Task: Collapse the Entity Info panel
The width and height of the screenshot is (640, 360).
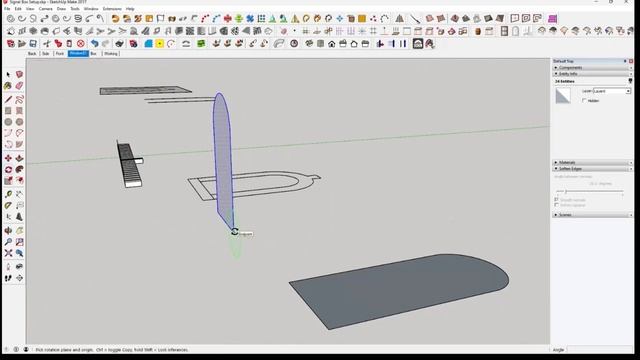Action: pos(592,73)
